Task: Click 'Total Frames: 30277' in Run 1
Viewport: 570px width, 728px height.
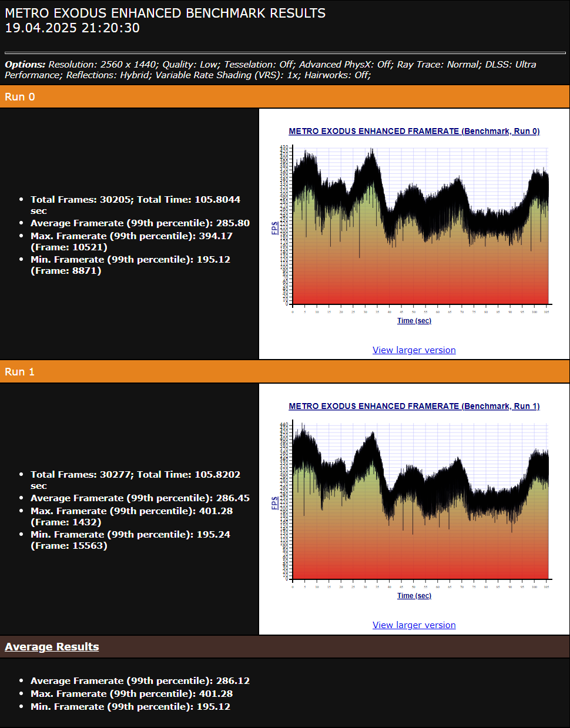Action: tap(81, 475)
